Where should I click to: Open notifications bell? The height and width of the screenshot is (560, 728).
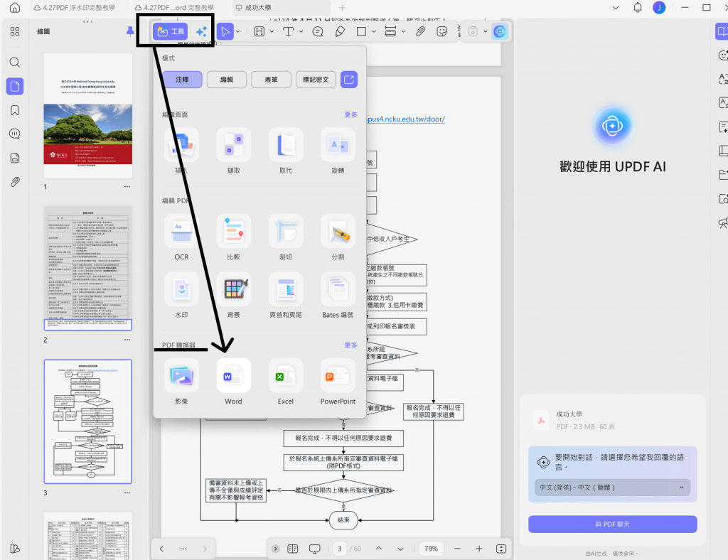pos(638,7)
